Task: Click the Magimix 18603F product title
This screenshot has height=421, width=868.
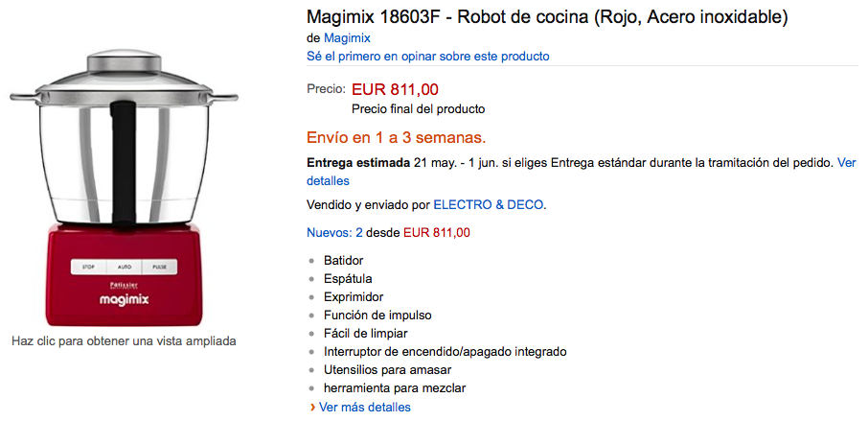Action: point(547,17)
